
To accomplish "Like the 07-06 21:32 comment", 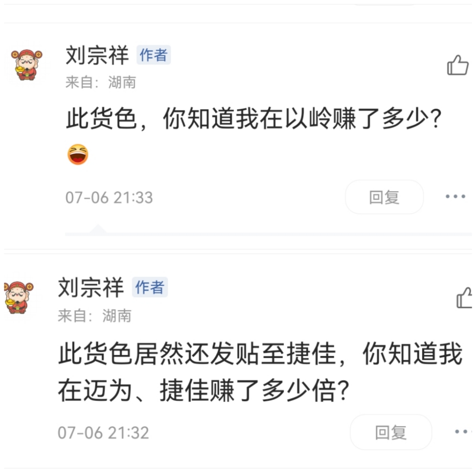I will tap(465, 298).
